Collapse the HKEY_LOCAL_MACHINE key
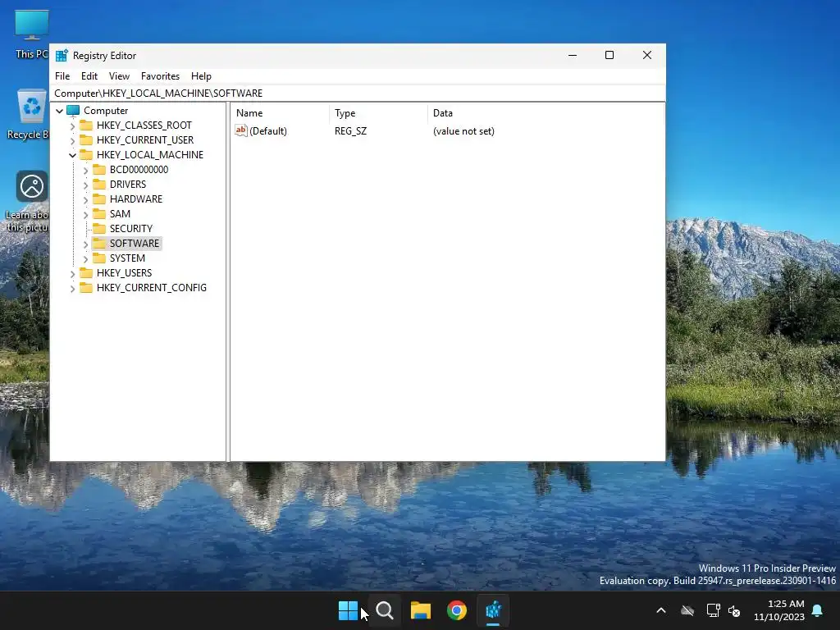840x630 pixels. 72,155
